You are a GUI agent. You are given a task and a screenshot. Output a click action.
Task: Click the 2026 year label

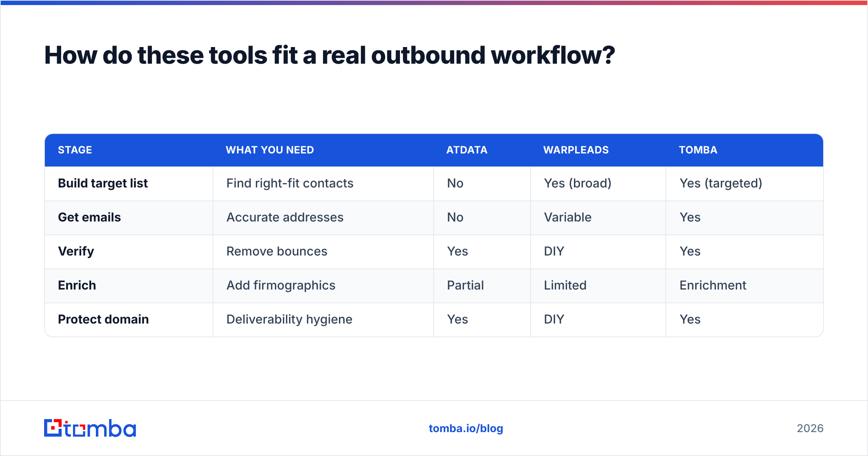tap(810, 428)
